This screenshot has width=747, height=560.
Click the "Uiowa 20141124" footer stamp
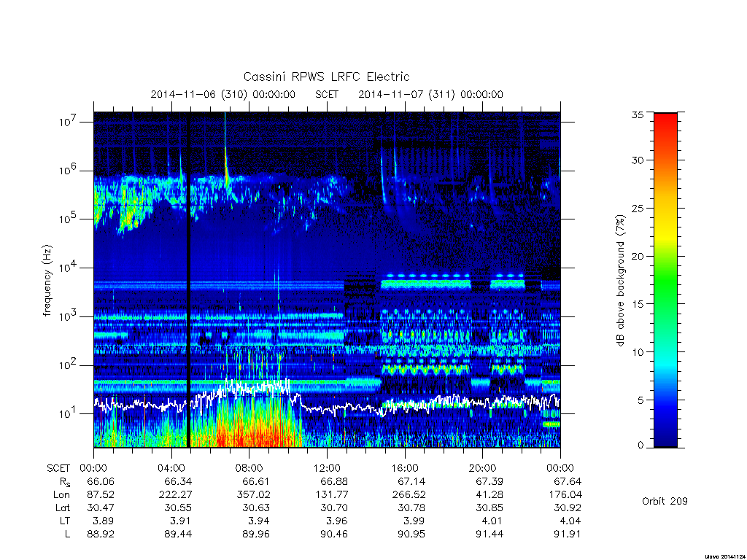pos(724,556)
